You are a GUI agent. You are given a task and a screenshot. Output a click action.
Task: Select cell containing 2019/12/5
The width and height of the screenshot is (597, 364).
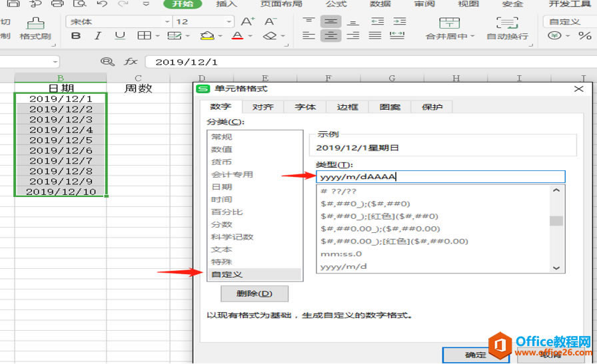[x=61, y=140]
